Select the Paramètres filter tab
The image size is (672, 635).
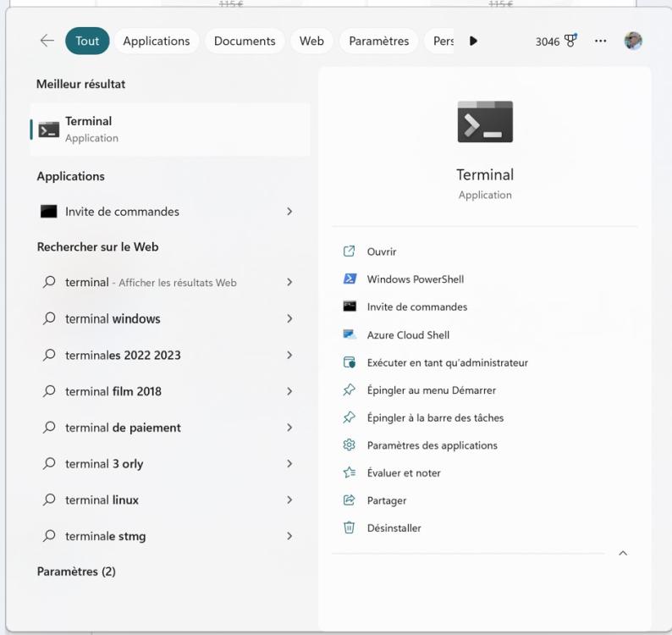pos(378,41)
